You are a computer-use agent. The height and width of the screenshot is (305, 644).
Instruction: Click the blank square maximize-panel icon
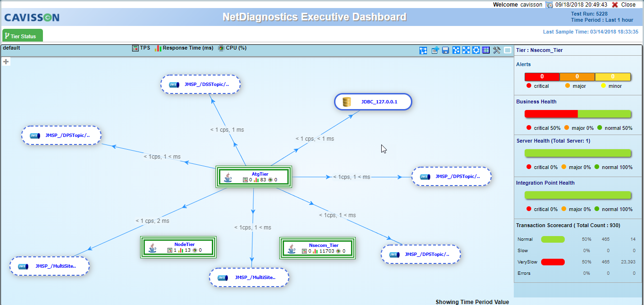click(x=507, y=50)
